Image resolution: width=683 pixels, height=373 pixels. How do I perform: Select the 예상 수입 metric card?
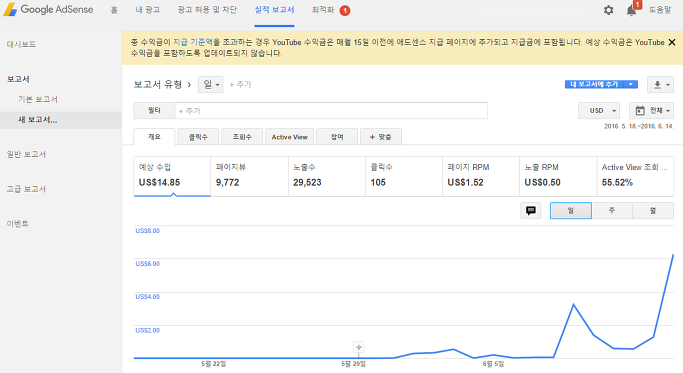[x=172, y=176]
